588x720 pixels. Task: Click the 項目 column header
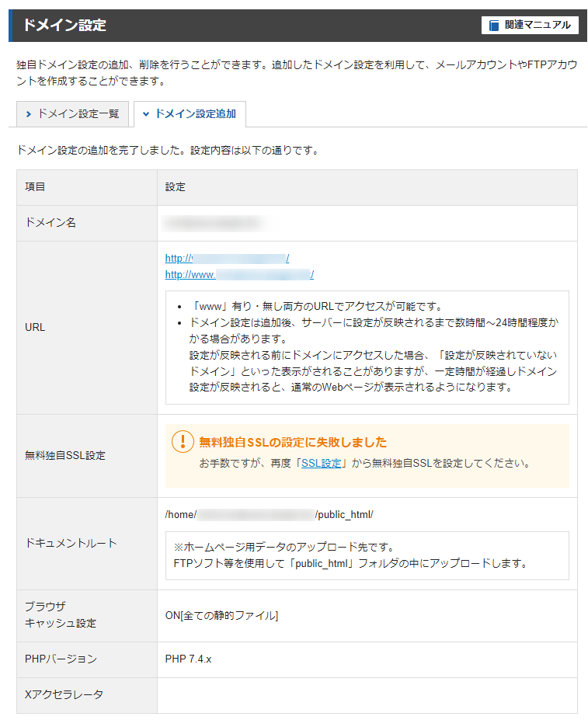(x=35, y=187)
